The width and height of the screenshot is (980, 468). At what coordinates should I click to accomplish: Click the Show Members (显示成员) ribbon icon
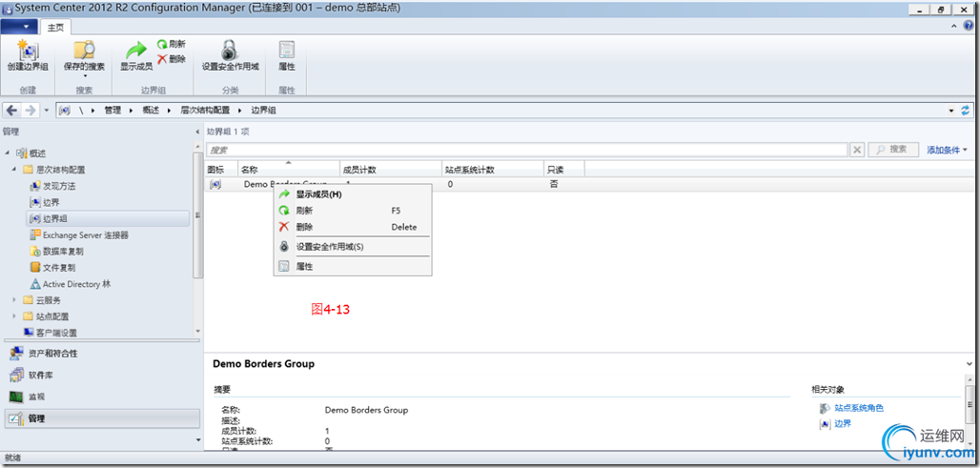click(135, 51)
